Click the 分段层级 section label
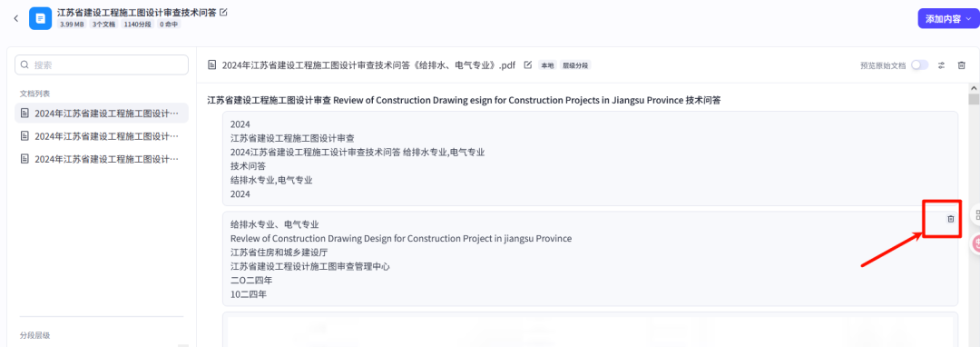 coord(35,335)
